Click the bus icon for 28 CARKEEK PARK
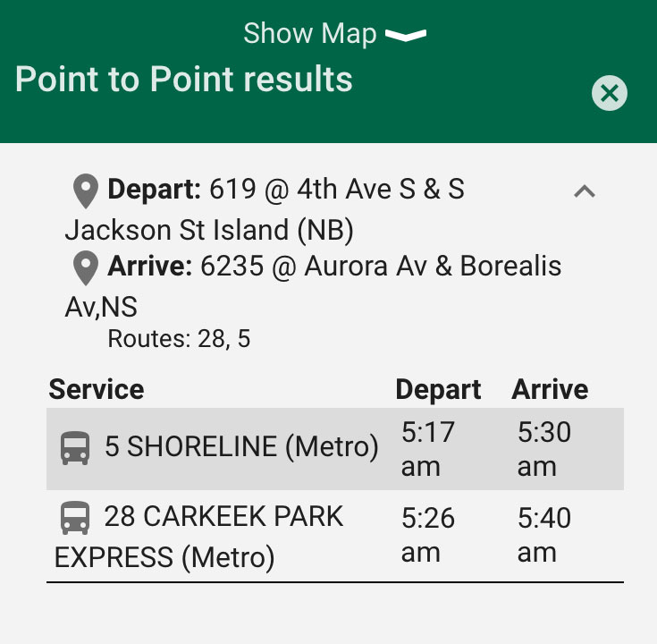657x644 pixels. point(75,517)
